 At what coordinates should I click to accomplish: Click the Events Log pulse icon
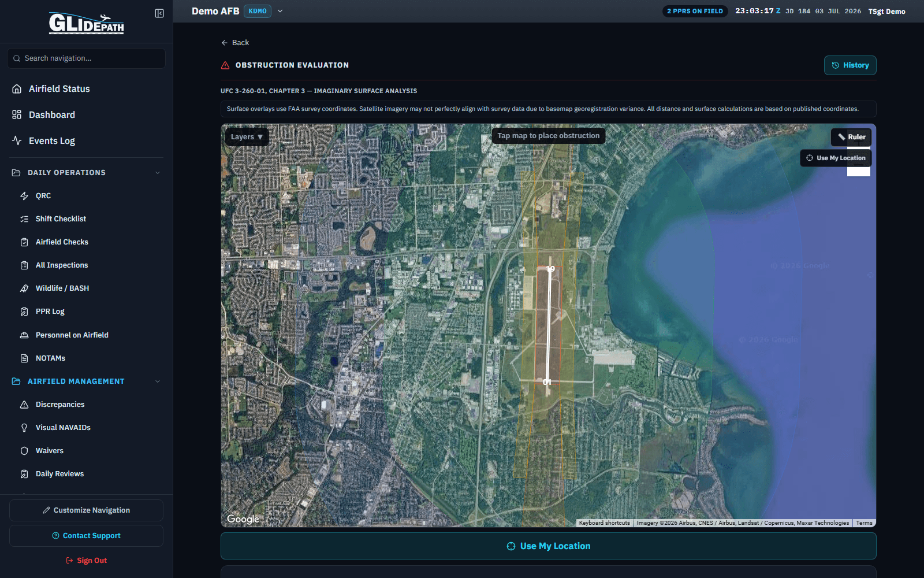pos(17,141)
